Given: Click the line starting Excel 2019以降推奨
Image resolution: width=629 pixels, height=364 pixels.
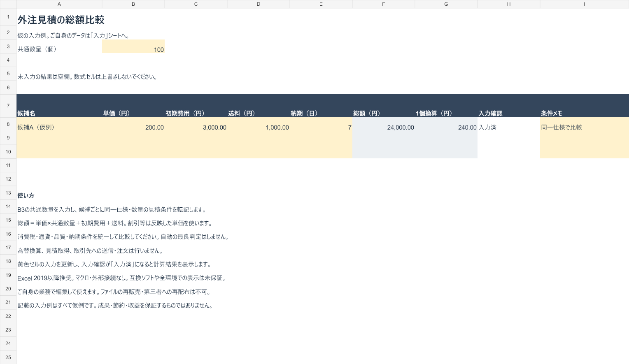Looking at the screenshot, I should point(121,278).
